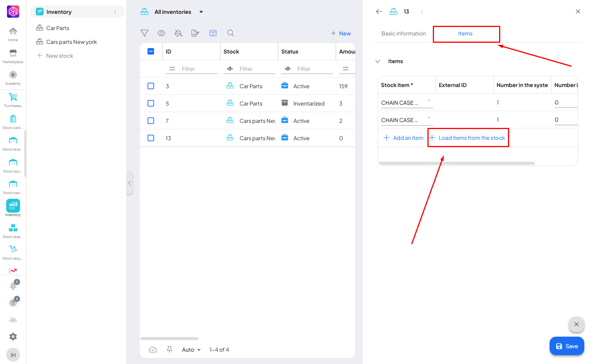Image resolution: width=592 pixels, height=364 pixels.
Task: Switch to the Basic information tab
Action: coord(404,34)
